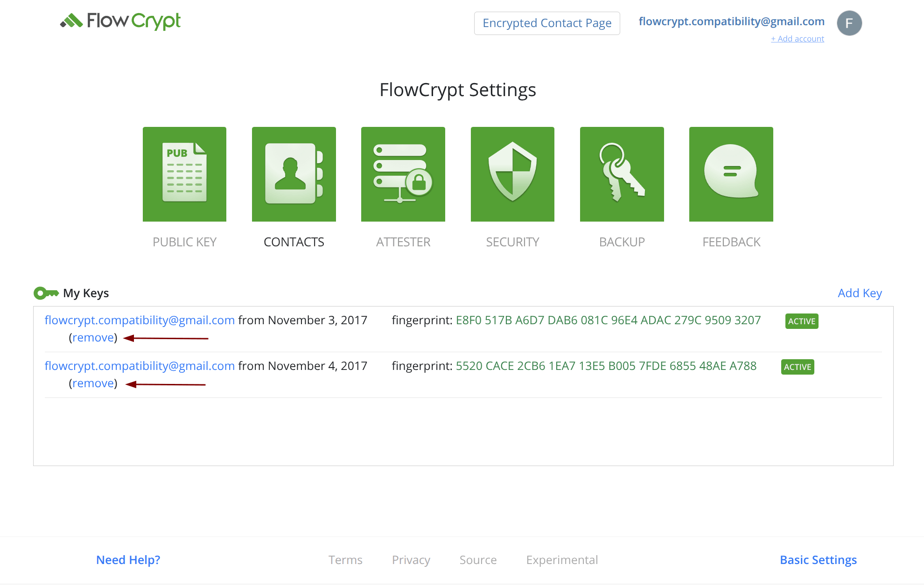The width and height of the screenshot is (924, 585).
Task: Click the My Keys heading text
Action: click(86, 293)
